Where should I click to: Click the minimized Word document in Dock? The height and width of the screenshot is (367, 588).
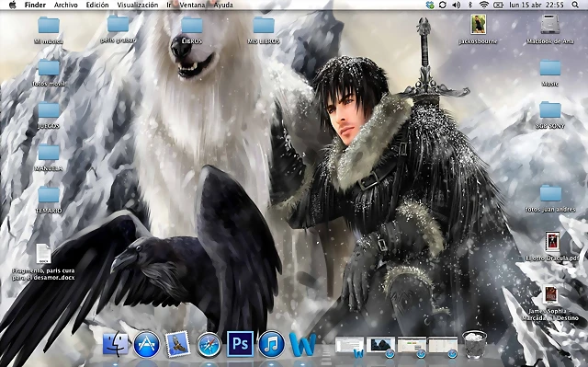click(x=349, y=345)
